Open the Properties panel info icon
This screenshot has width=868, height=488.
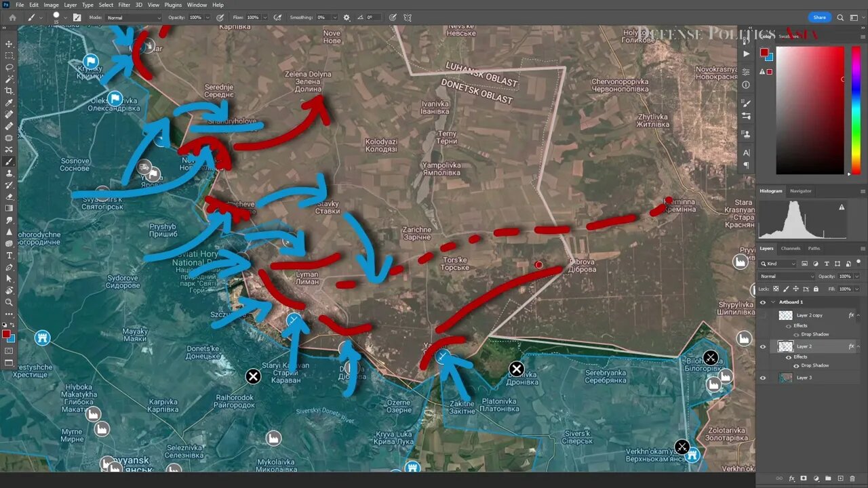pos(746,85)
